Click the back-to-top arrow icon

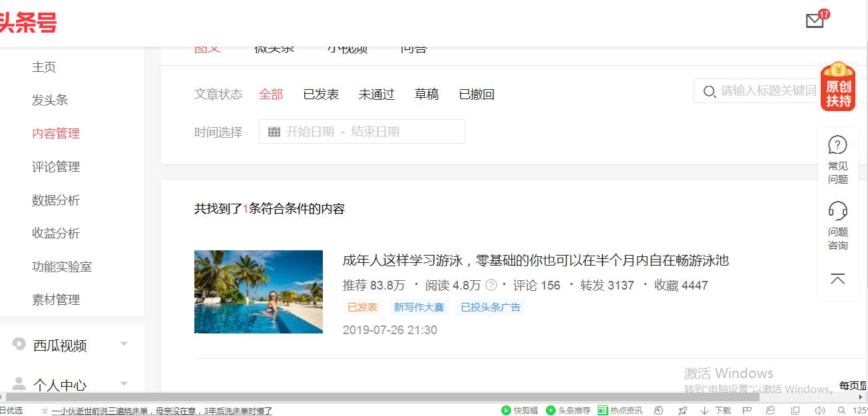pyautogui.click(x=837, y=278)
